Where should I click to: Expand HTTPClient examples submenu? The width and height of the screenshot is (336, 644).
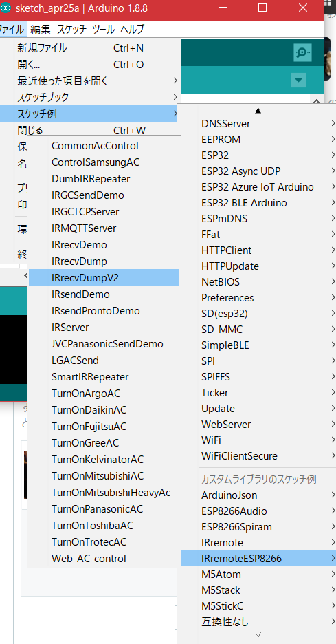(x=258, y=250)
